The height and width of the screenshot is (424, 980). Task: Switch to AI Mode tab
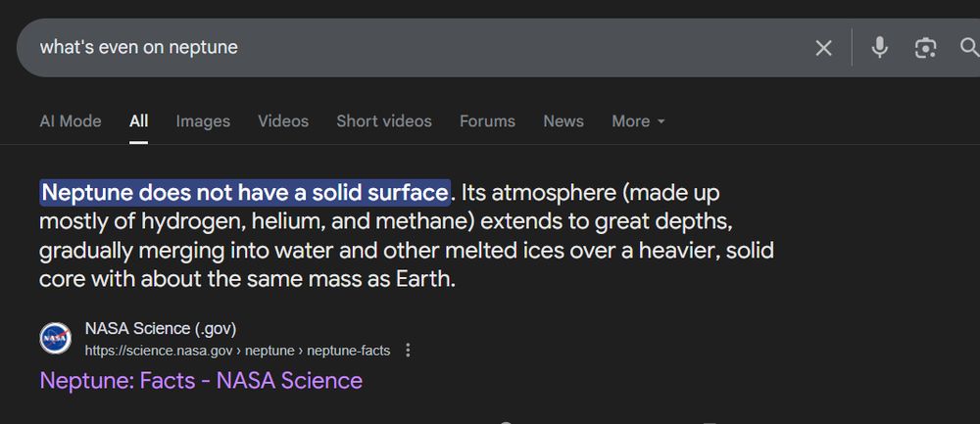(x=71, y=121)
